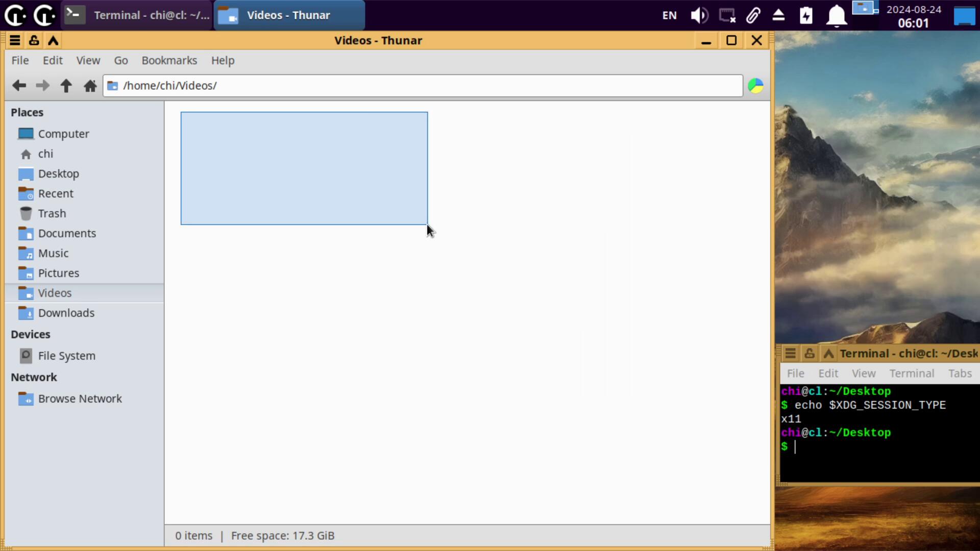
Task: Open the Bookmarks menu
Action: coord(169,60)
